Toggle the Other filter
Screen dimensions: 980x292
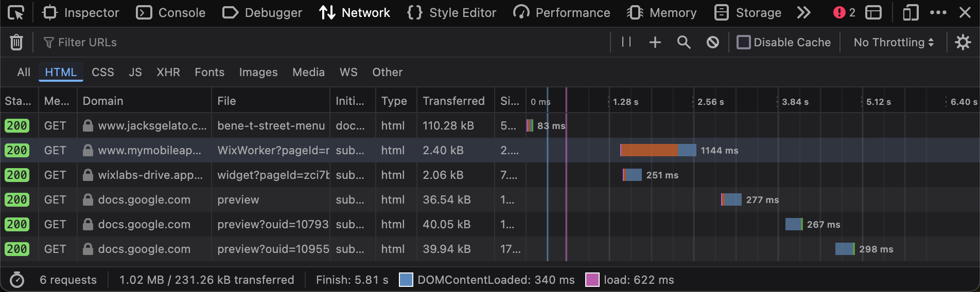coord(388,72)
